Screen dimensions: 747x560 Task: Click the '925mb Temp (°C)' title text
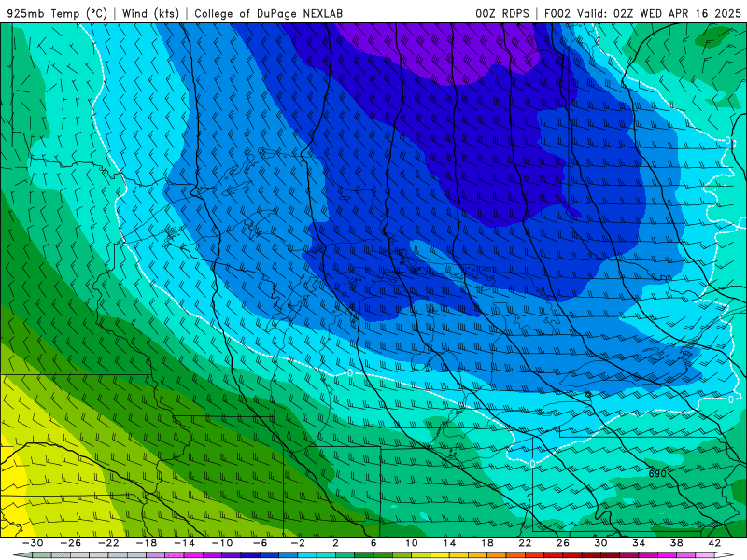[x=58, y=13]
